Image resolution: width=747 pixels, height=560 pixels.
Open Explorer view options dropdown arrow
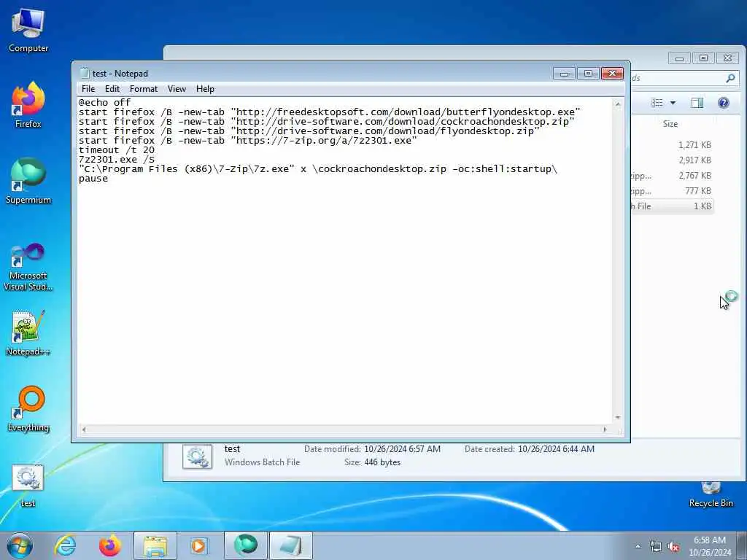[673, 103]
